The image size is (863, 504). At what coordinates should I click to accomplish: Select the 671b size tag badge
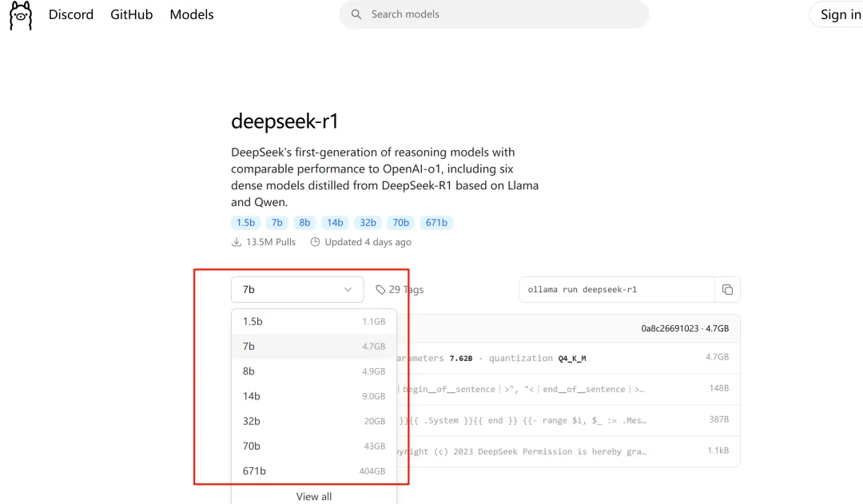coord(436,222)
